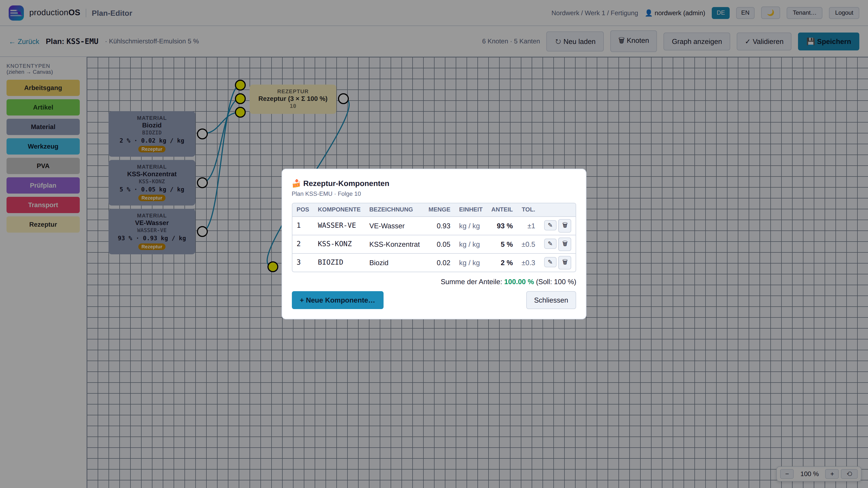The height and width of the screenshot is (488, 868).
Task: Select the Prüfplan node type
Action: [43, 185]
